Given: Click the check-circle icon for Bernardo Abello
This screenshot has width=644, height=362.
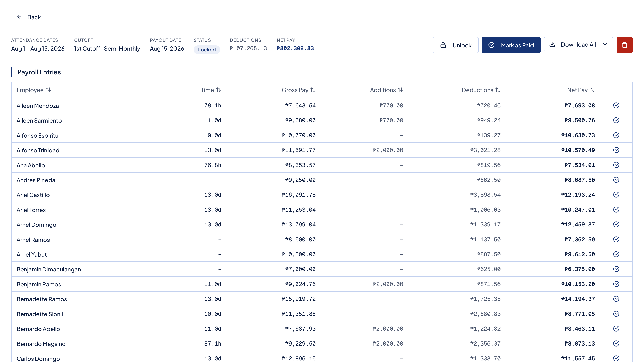Looking at the screenshot, I should tap(616, 329).
